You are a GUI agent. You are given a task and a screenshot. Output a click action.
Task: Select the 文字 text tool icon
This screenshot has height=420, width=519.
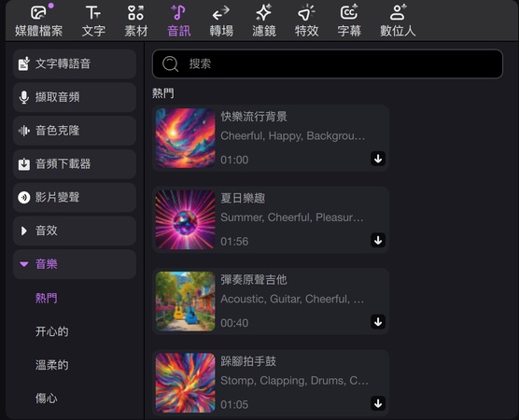coord(93,12)
